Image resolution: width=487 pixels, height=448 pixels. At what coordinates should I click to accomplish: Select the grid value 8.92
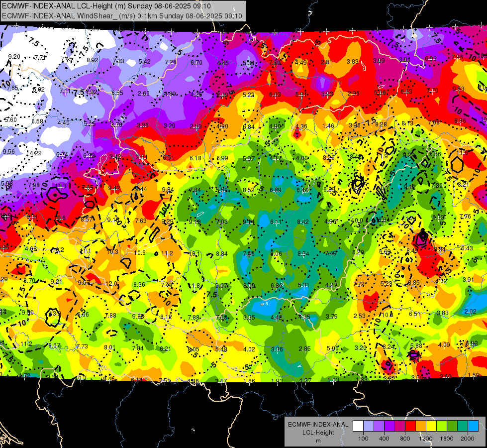[93, 60]
